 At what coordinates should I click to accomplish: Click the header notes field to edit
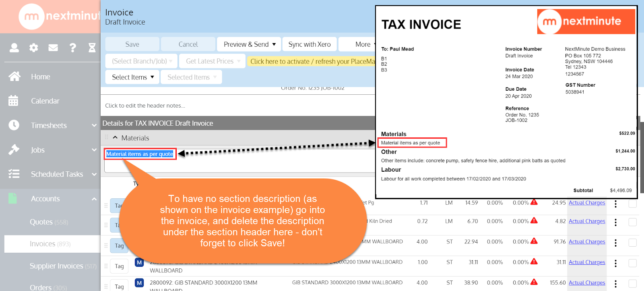(x=145, y=106)
